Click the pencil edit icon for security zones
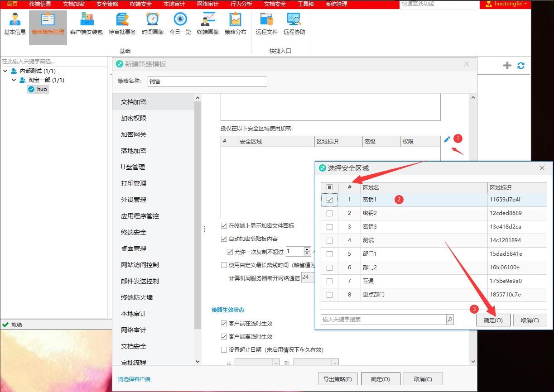The image size is (554, 392). (447, 139)
